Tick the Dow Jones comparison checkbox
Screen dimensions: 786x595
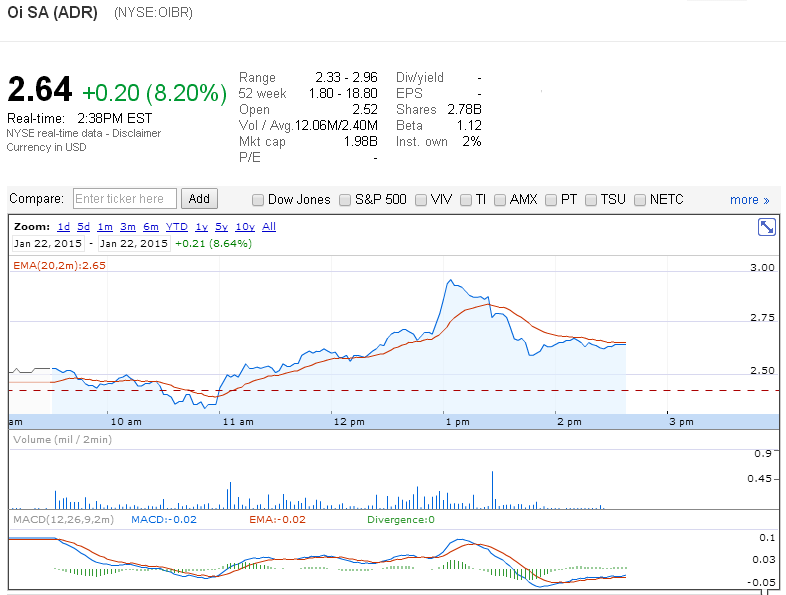point(258,200)
